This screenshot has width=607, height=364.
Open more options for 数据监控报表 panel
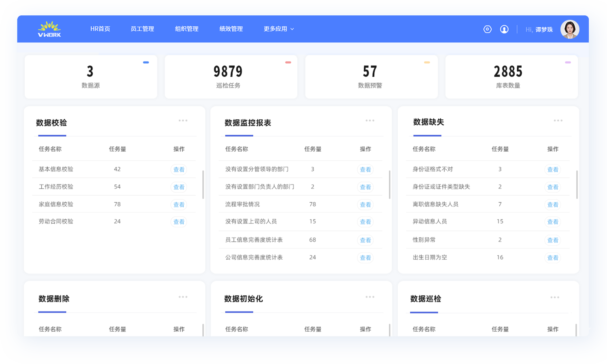click(x=370, y=121)
